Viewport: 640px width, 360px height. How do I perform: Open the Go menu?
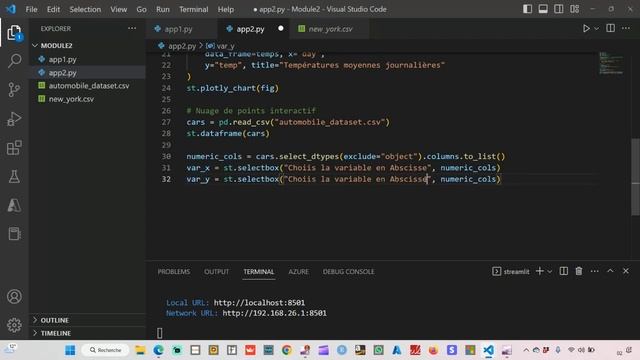pyautogui.click(x=141, y=9)
